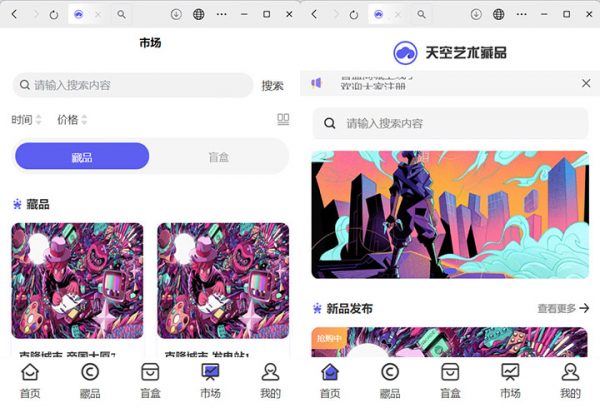
Task: Toggle the grid/list layout icon on the market page
Action: pyautogui.click(x=283, y=119)
